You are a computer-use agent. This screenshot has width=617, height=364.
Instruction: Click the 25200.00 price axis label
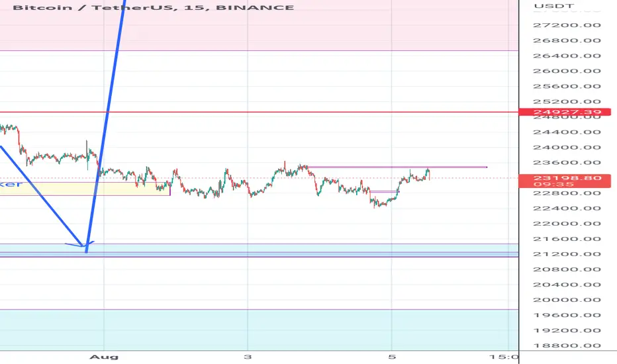coord(567,102)
